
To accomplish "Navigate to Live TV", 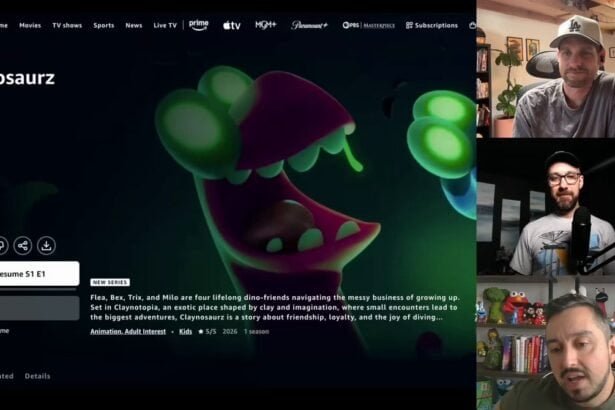I will click(165, 26).
